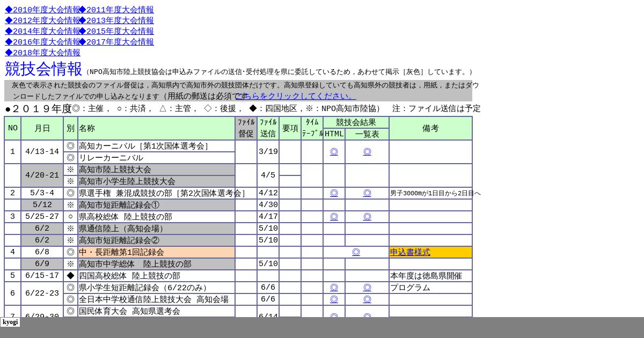Open 一覧表 result for 県高校総体
The image size is (644, 338).
click(x=367, y=217)
